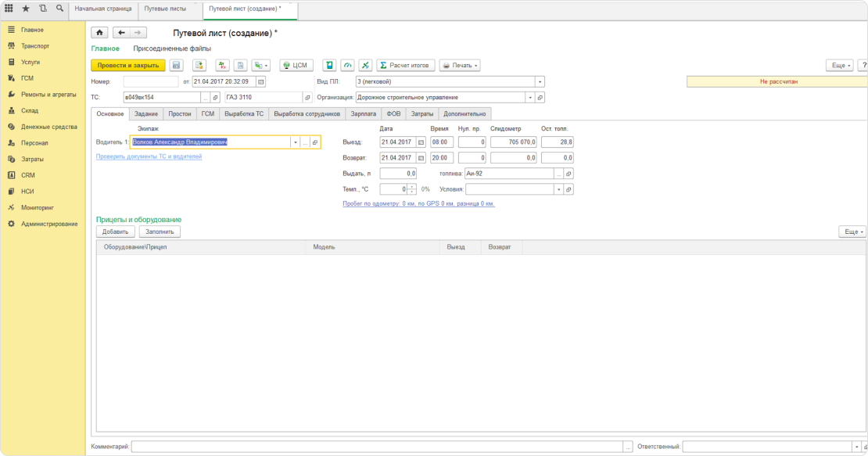Screen dimensions: 868x456
Task: Switch to the Выработка ТС tab
Action: pos(244,114)
